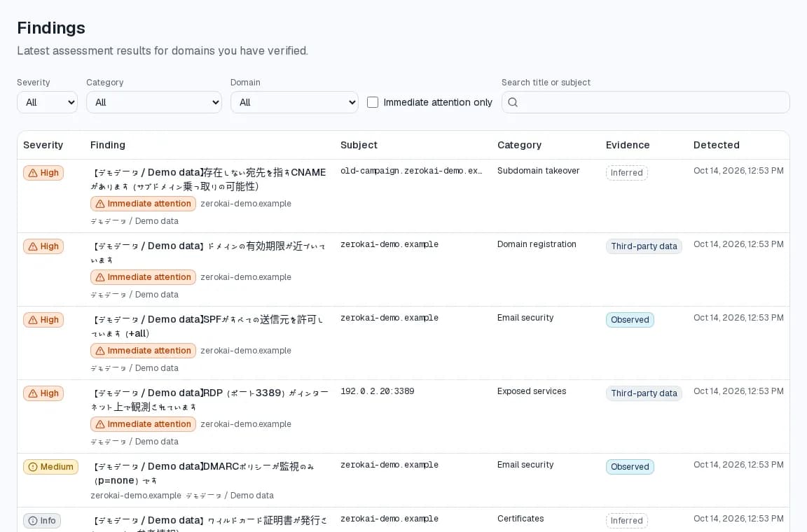Click the old-campaign.zerokai-demo subject
This screenshot has height=532, width=807.
click(x=412, y=171)
